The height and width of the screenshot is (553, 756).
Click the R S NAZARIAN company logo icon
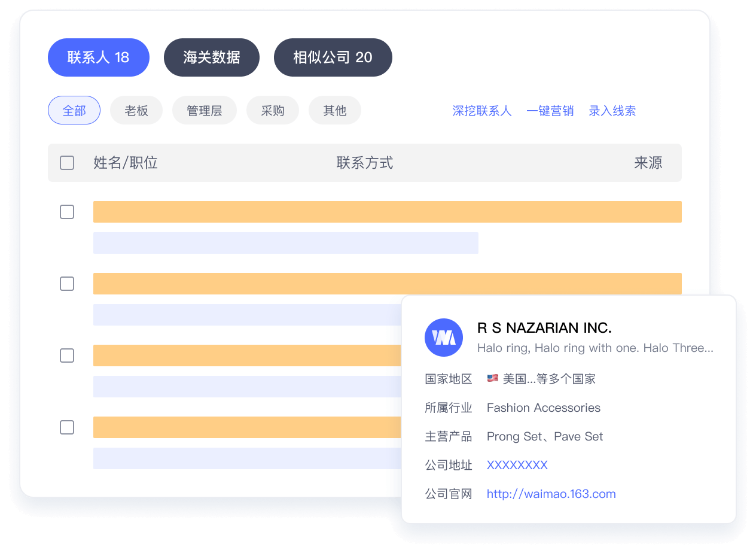click(443, 338)
